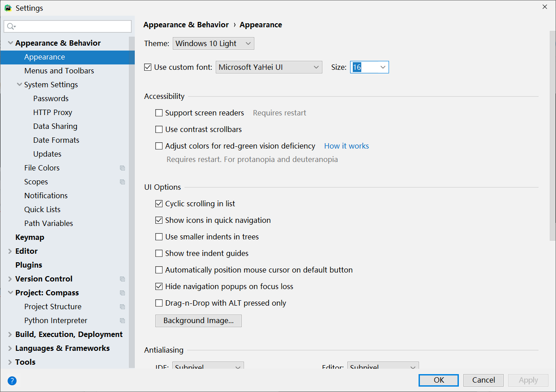Check Show tree indent guides

159,253
